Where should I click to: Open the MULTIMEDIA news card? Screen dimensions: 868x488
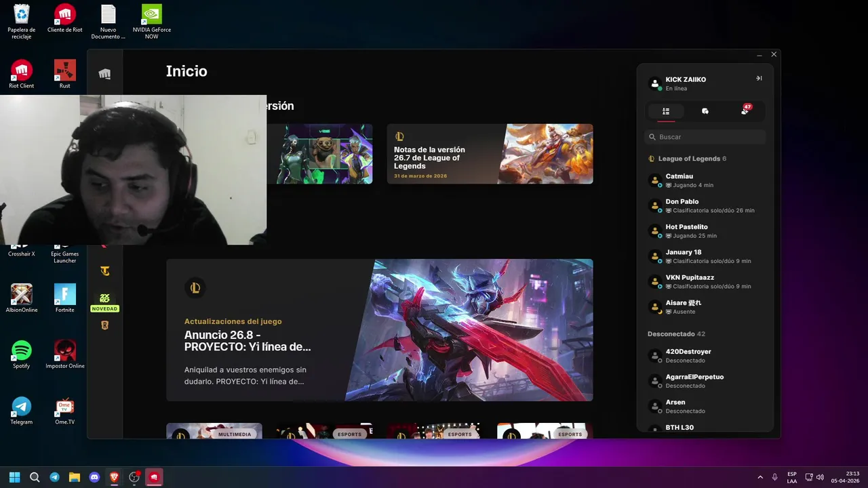coord(214,431)
